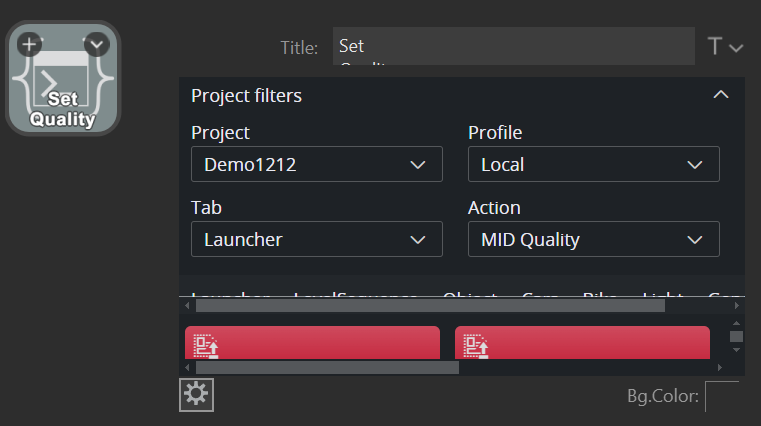Click the first red action tile icon
Image resolution: width=761 pixels, height=426 pixels.
click(206, 346)
